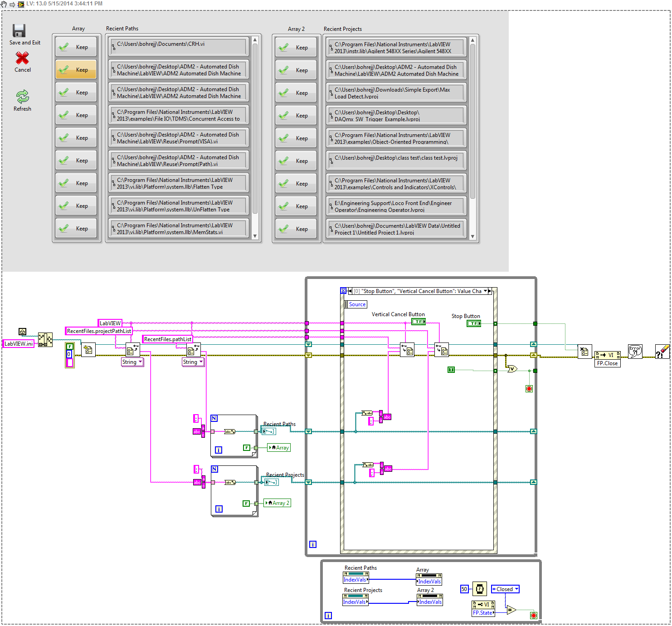Toggle Keep beside Untitled Project 1.lvproj
This screenshot has height=626, width=672.
pos(296,229)
